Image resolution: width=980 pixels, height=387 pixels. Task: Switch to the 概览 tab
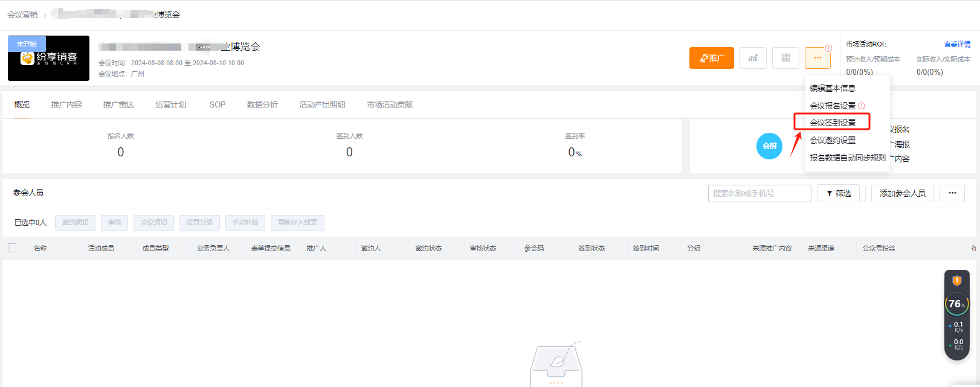click(22, 104)
